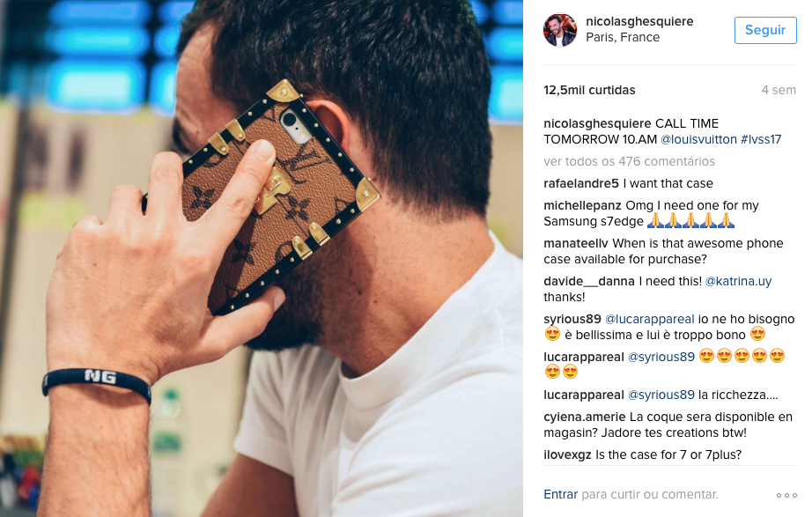Open the nicolasghesquiere username in the header
Viewport: 812px width, 517px height.
639,22
